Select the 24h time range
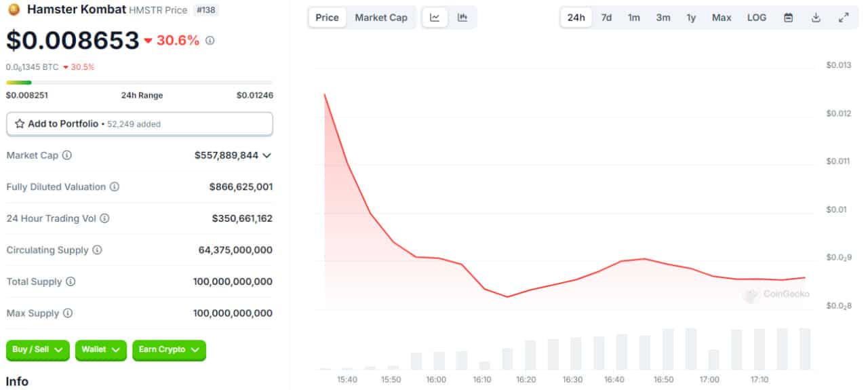The height and width of the screenshot is (390, 868). [576, 18]
